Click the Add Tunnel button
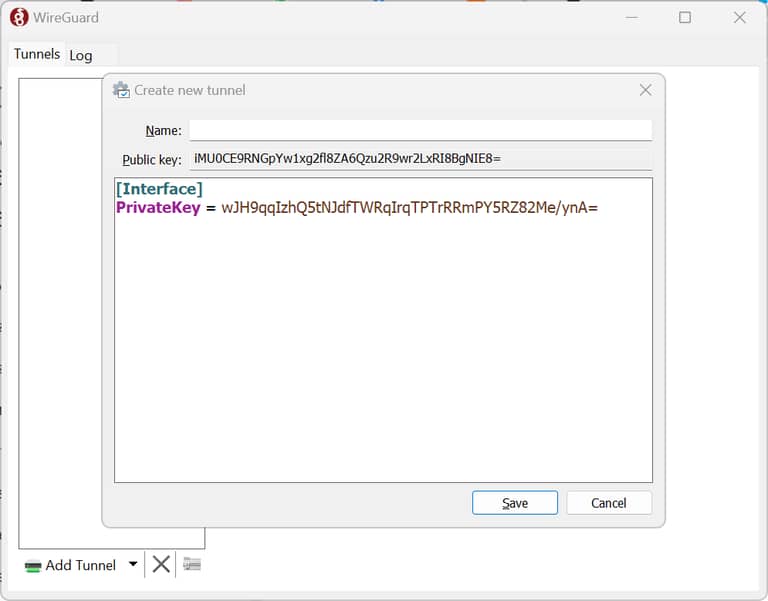This screenshot has width=768, height=601. (x=71, y=565)
